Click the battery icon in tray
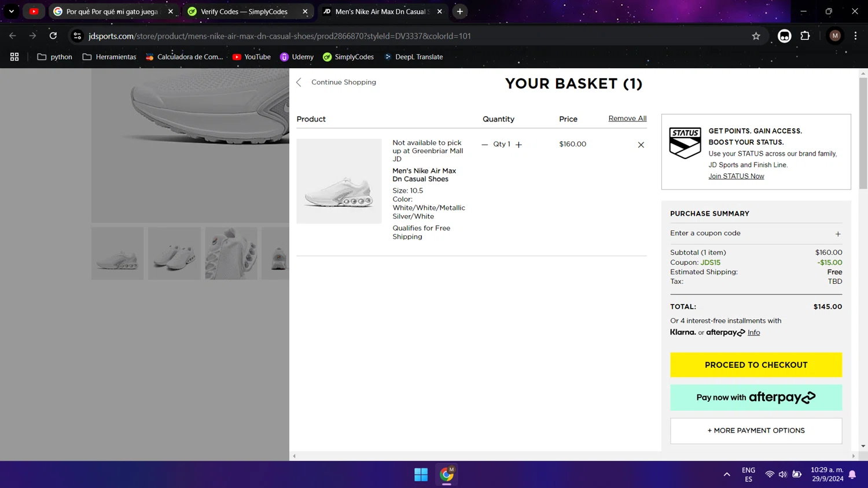 [x=797, y=475]
